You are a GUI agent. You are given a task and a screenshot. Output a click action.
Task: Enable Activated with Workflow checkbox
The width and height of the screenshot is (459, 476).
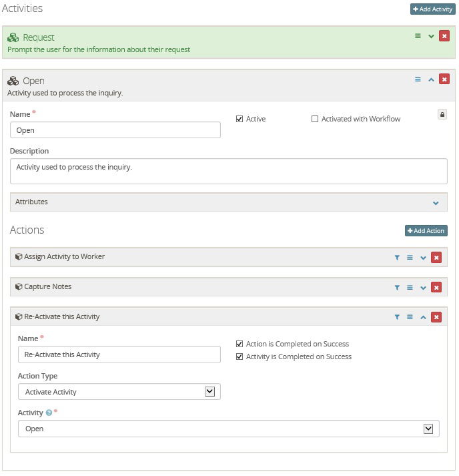coord(315,119)
